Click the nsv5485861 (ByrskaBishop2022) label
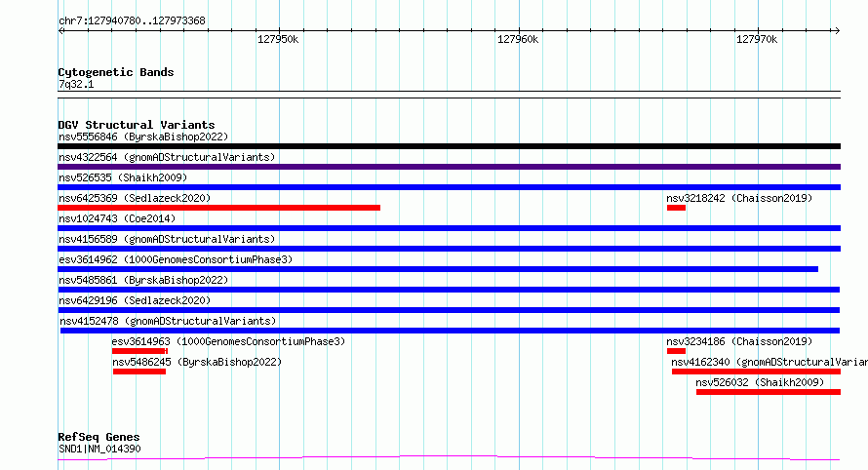The height and width of the screenshot is (470, 868). pyautogui.click(x=143, y=280)
